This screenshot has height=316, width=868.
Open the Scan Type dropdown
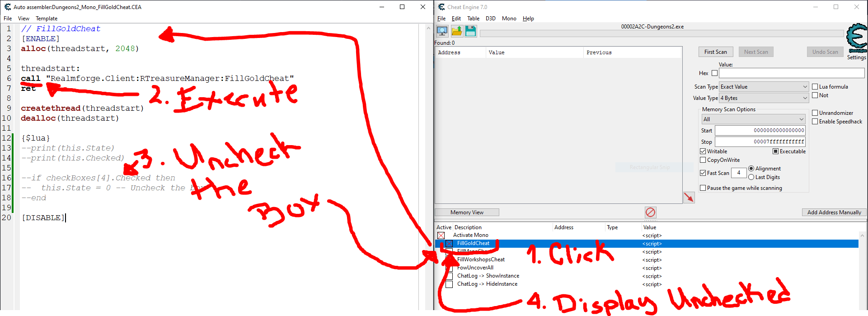click(764, 87)
